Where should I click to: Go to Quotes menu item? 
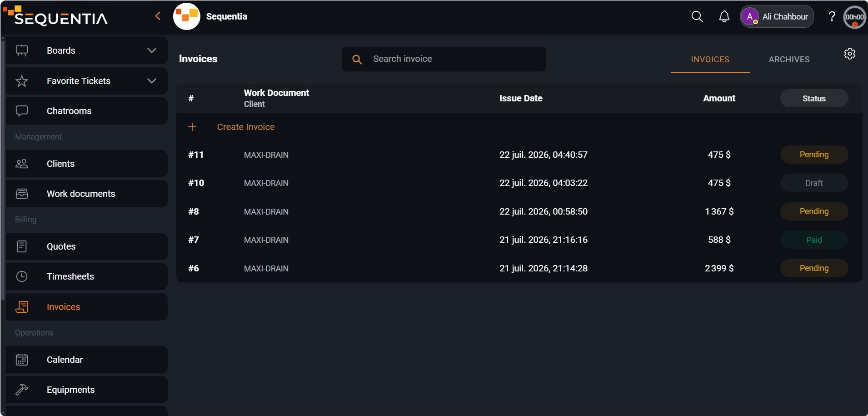click(87, 246)
